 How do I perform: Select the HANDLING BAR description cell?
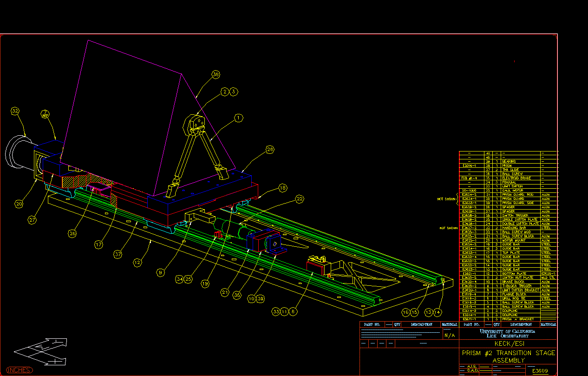coord(520,228)
